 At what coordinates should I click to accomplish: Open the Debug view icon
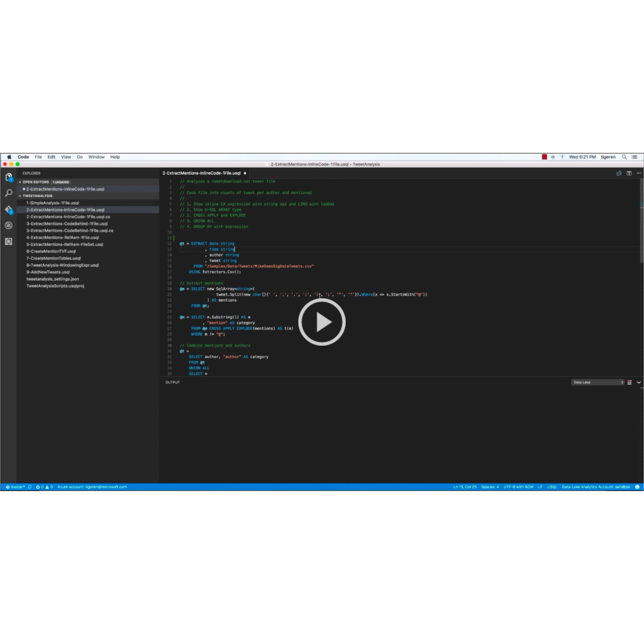click(9, 225)
